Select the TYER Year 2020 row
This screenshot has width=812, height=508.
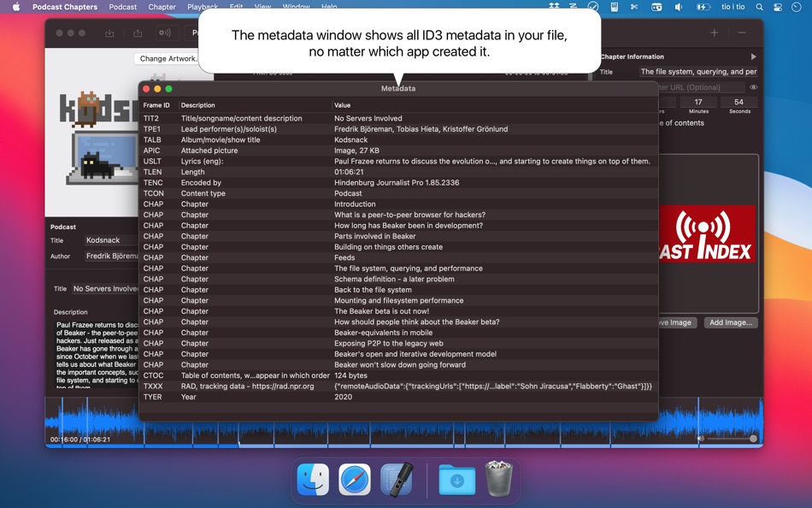coord(398,397)
